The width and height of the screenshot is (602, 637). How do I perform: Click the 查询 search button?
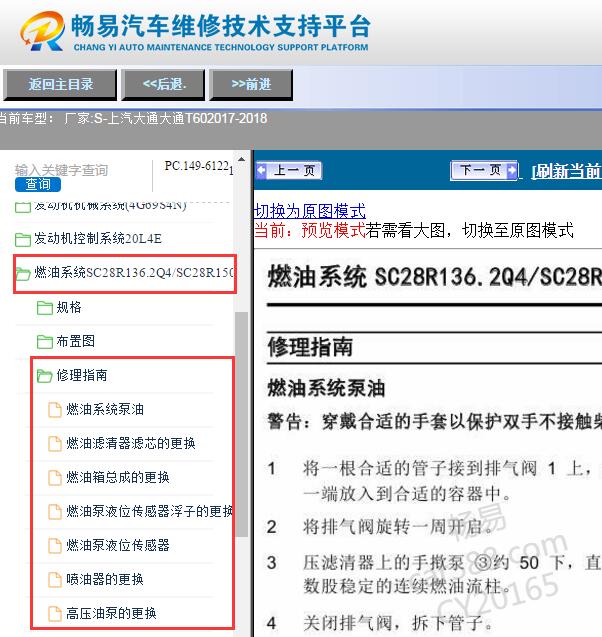click(x=38, y=184)
